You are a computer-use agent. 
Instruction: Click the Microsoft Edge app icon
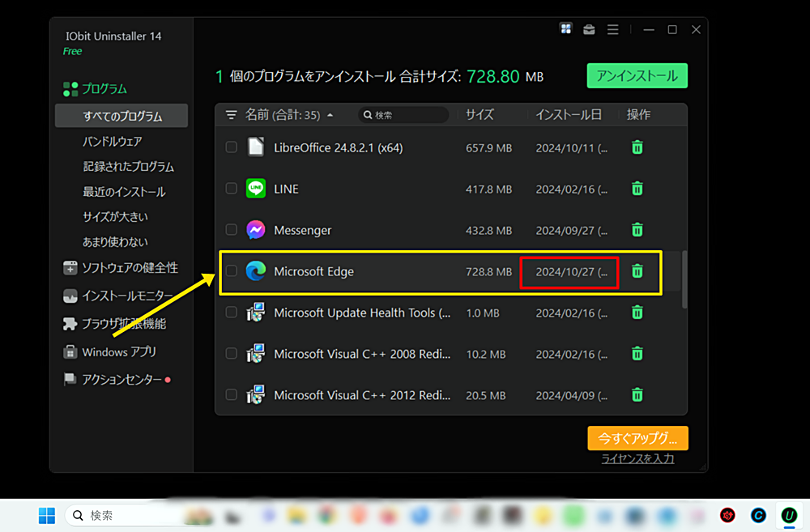[x=256, y=271]
